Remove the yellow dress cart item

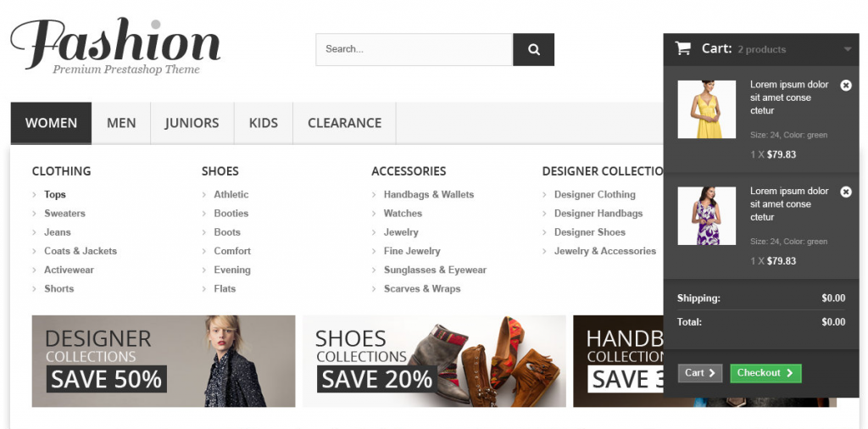pyautogui.click(x=846, y=86)
